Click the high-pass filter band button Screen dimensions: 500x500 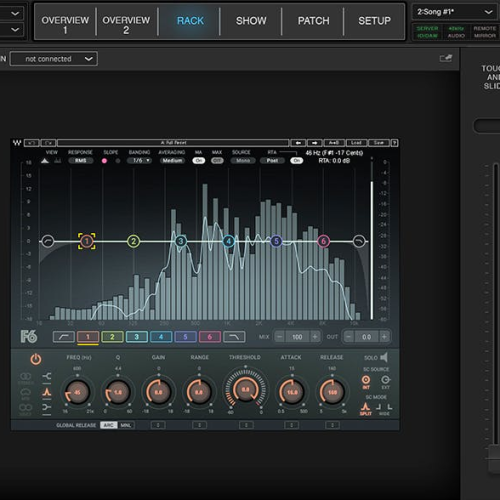click(63, 337)
